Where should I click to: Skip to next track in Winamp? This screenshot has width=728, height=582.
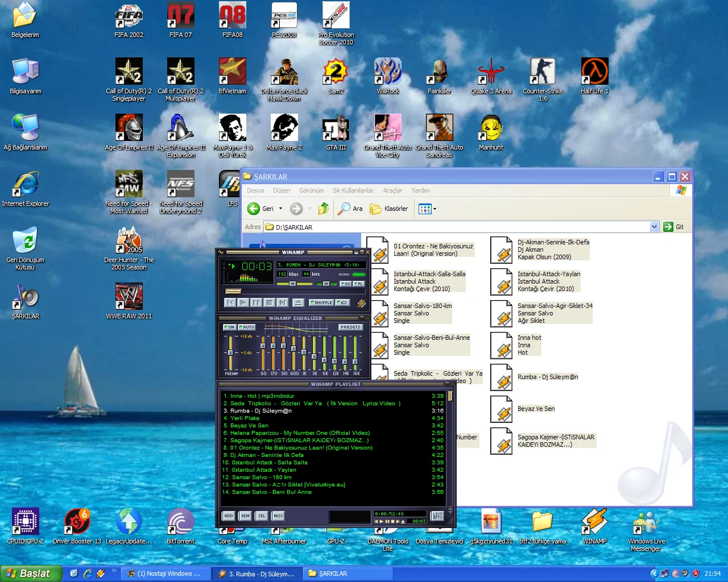[x=282, y=303]
